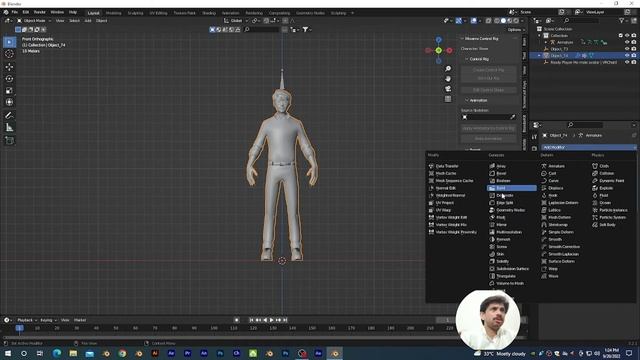Play the animation in timeline

coord(271,320)
